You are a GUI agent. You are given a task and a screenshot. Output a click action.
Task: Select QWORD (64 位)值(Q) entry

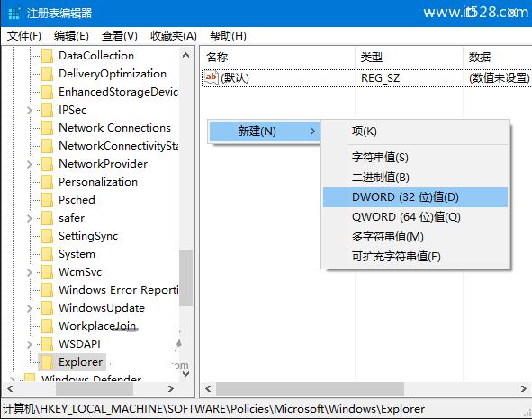[415, 216]
